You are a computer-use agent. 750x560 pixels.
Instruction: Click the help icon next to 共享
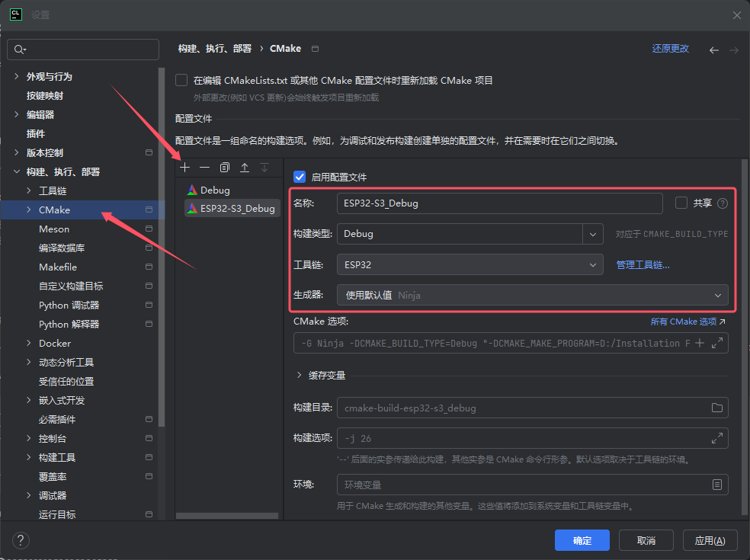tap(723, 203)
